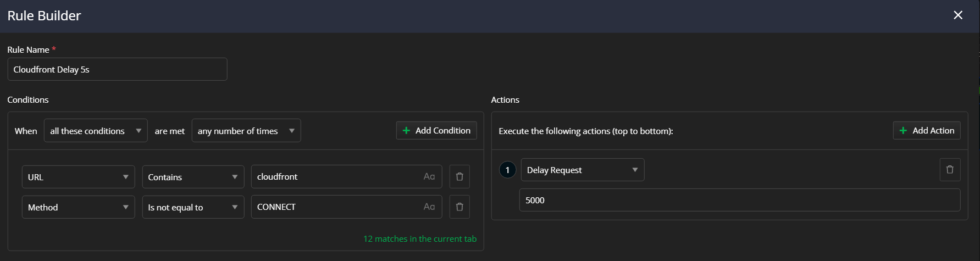980x261 pixels.
Task: Close the Rule Builder dialog
Action: tap(958, 15)
